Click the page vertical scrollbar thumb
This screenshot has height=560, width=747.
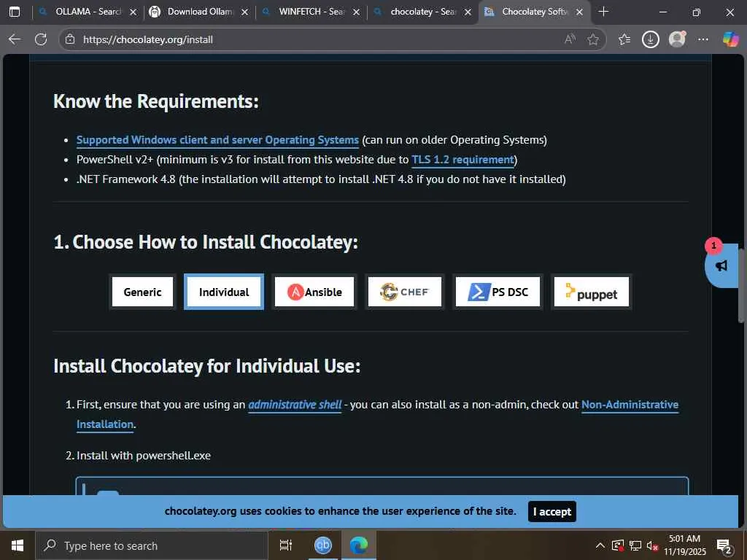pyautogui.click(x=742, y=286)
